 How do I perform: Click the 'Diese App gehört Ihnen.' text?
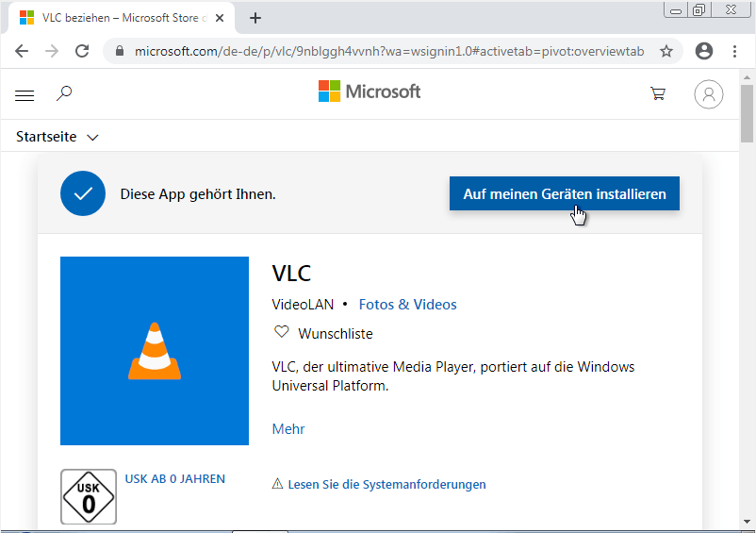198,194
